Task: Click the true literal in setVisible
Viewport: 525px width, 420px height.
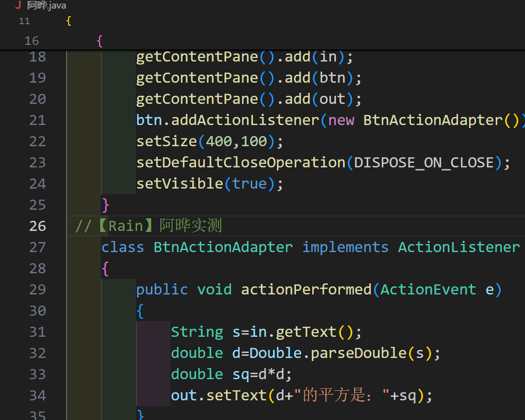Action: click(250, 184)
